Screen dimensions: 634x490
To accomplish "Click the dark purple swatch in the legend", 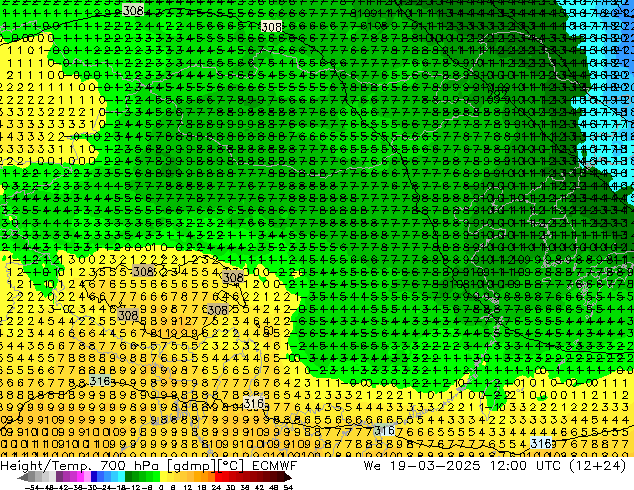I will coord(59,476).
